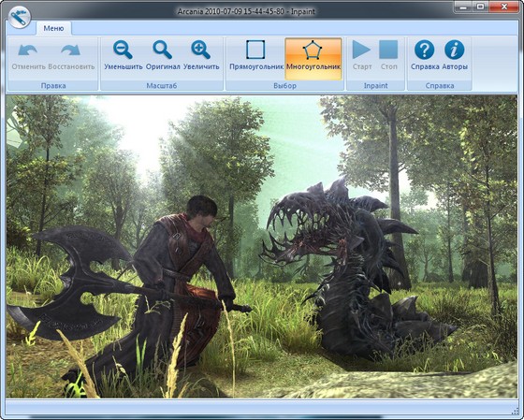Click the forest game image canvas
Viewport: 524px width, 420px height.
(261, 247)
